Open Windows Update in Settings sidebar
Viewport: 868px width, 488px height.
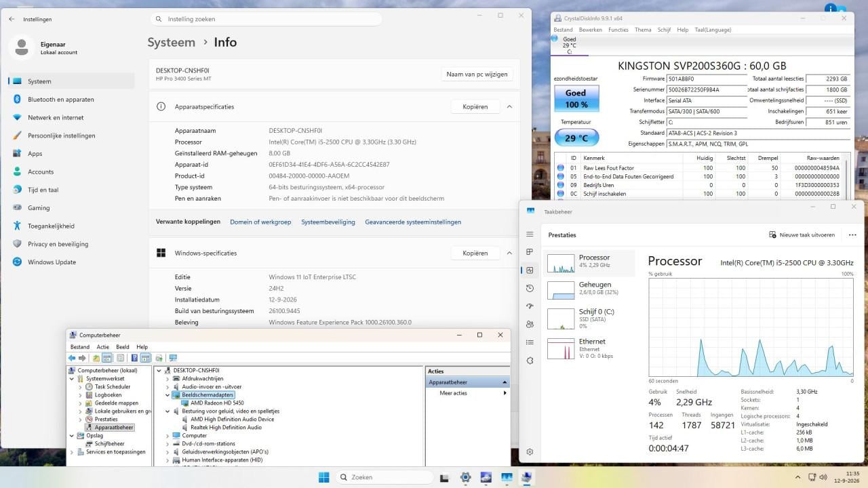click(x=71, y=262)
